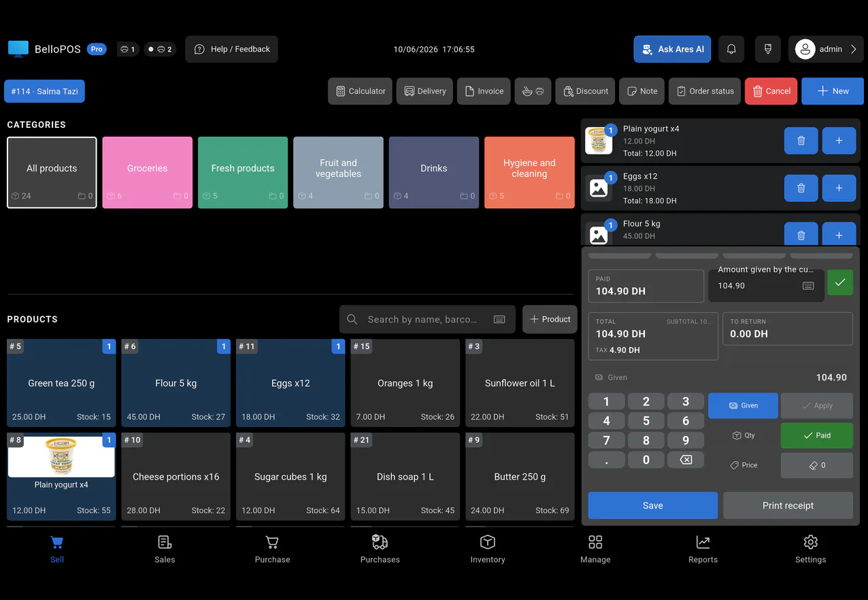The height and width of the screenshot is (600, 868).
Task: Confirm the amount given with green checkmark
Action: coord(840,282)
